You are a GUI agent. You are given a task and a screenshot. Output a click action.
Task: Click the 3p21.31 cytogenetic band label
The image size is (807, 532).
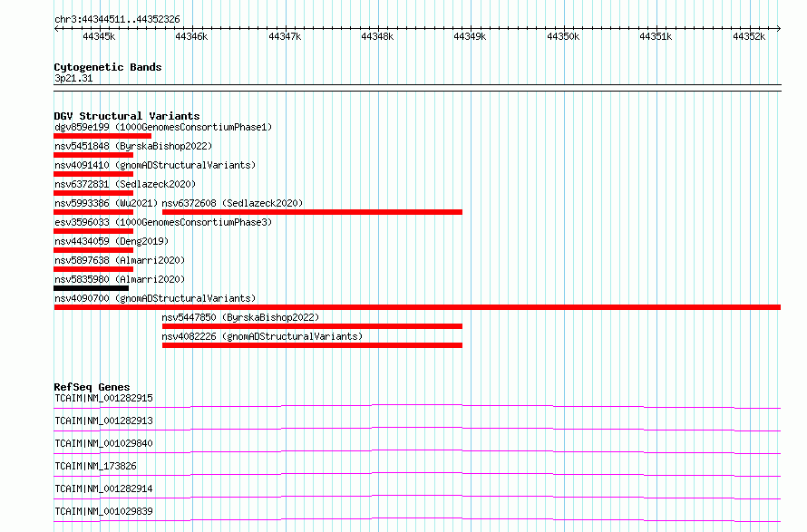coord(73,79)
